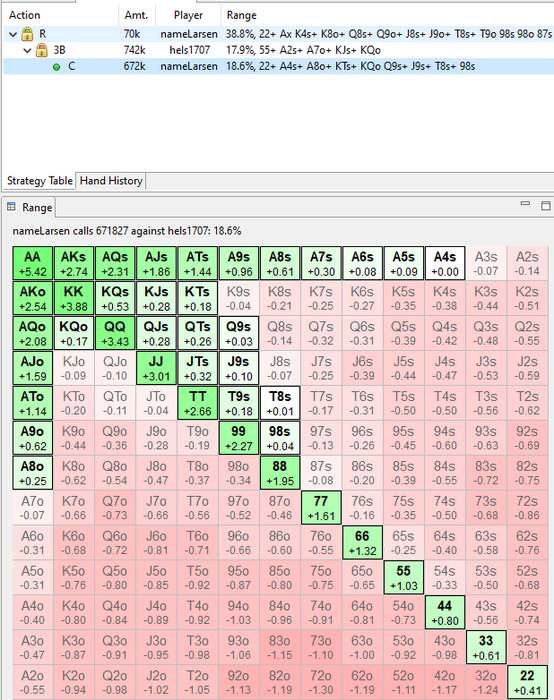Click the 87s -0.08 hand cell
This screenshot has width=554, height=700.
click(x=321, y=473)
